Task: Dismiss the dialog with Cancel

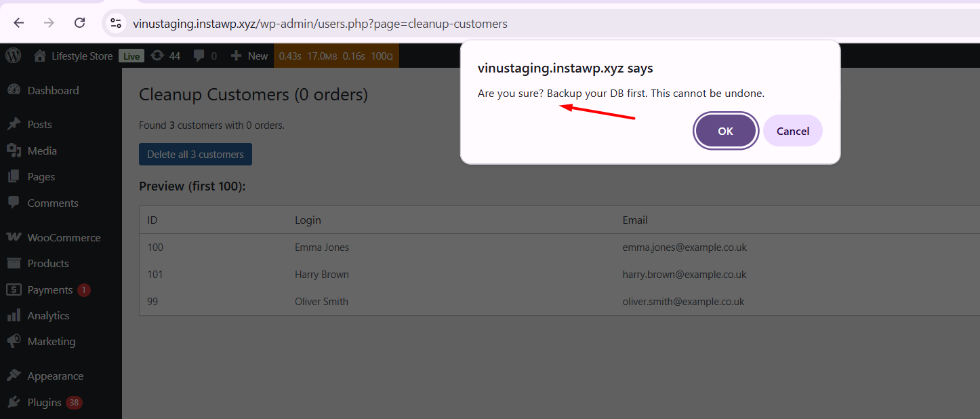Action: [x=792, y=131]
